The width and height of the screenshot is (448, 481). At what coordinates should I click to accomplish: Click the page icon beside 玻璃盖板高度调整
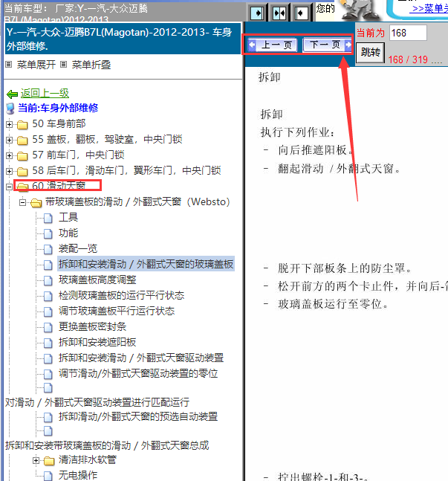tap(48, 280)
